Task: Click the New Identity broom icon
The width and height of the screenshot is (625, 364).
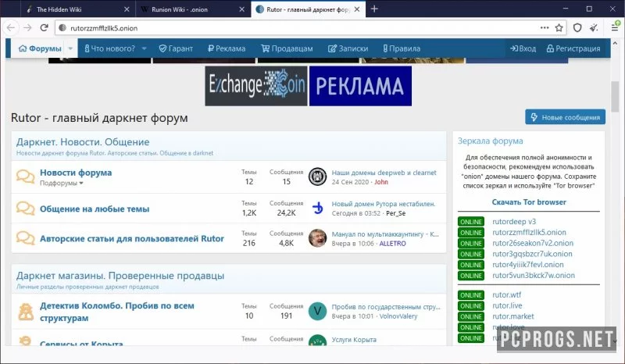Action: coord(594,28)
